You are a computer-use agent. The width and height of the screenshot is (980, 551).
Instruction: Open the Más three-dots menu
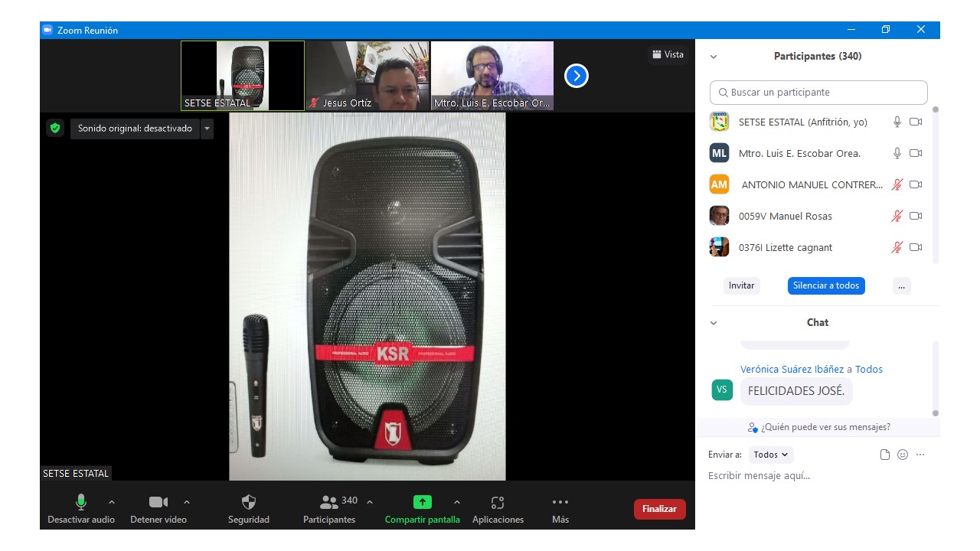(x=560, y=510)
